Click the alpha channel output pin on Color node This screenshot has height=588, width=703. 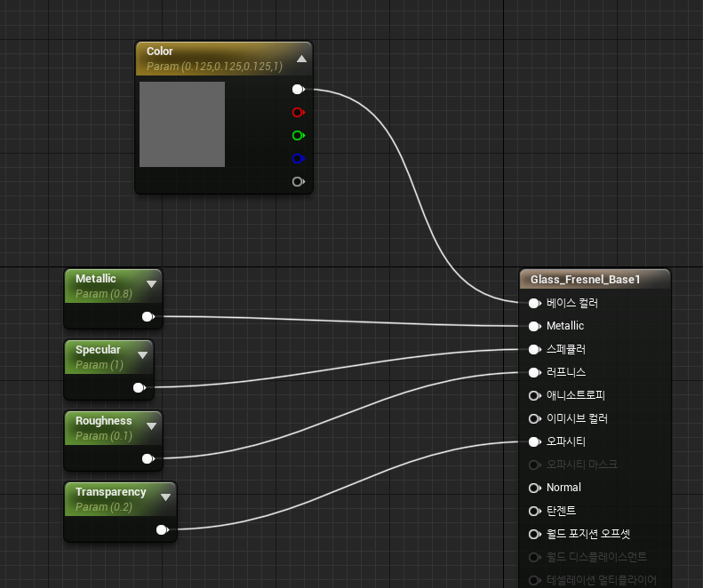pyautogui.click(x=298, y=181)
